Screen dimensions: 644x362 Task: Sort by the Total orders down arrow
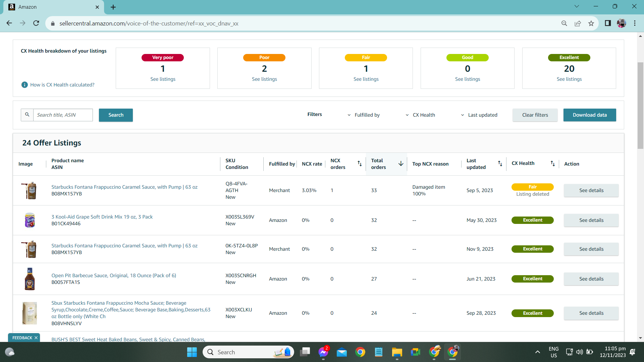pos(401,164)
